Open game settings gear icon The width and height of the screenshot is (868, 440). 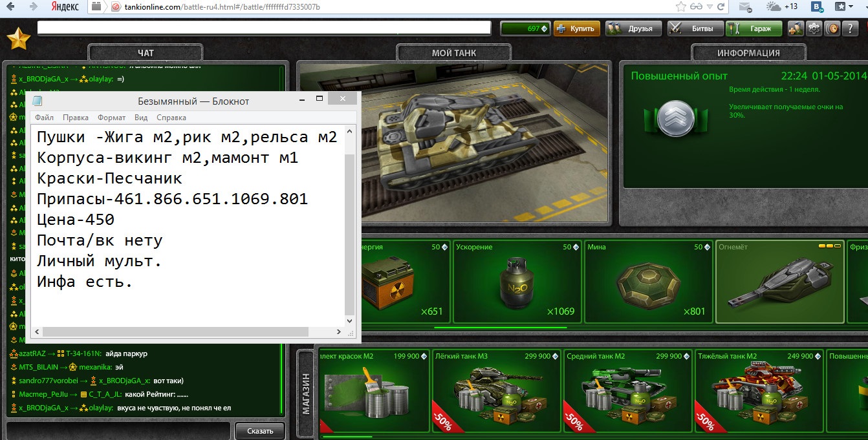click(814, 28)
